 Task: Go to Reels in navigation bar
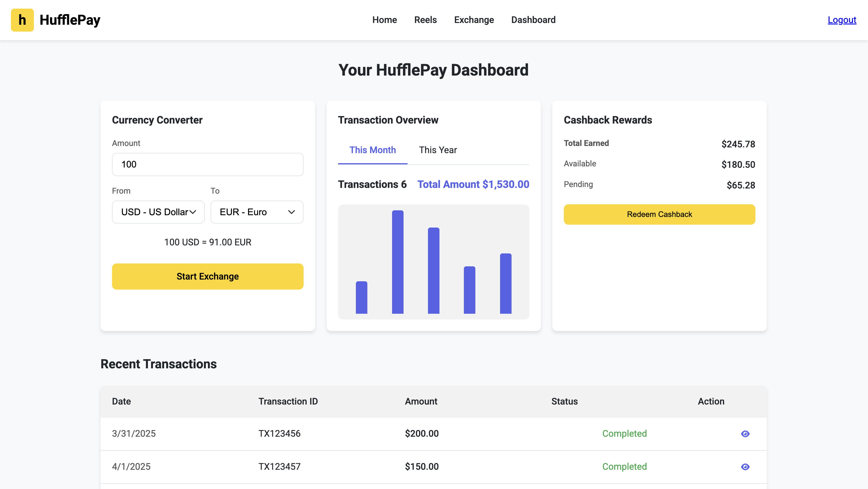[425, 20]
